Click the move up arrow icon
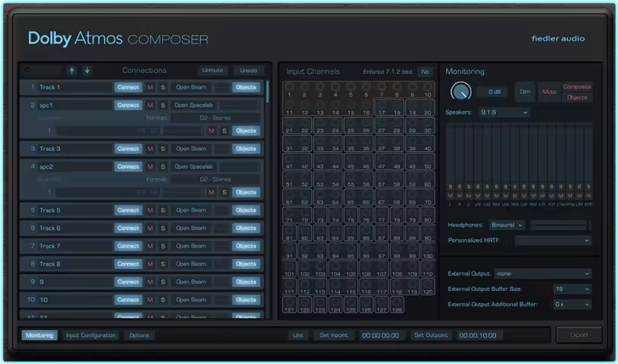The width and height of the screenshot is (618, 364). (x=72, y=71)
